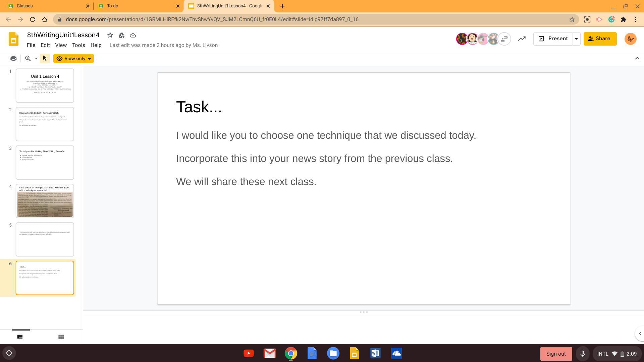
Task: Switch to grid view of slides
Action: [61, 337]
